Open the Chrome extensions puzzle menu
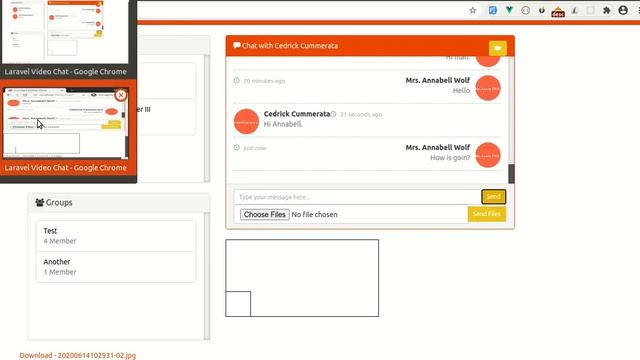The height and width of the screenshot is (360, 640). (607, 10)
